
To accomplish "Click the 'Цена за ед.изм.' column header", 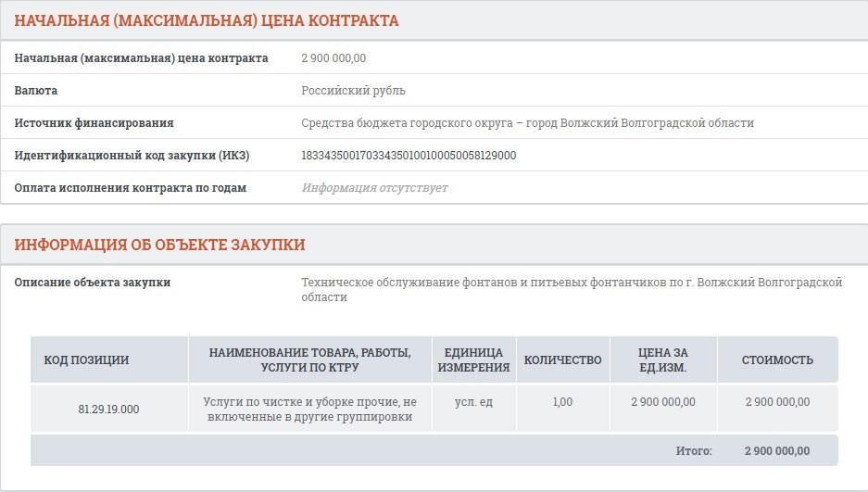I will [663, 360].
